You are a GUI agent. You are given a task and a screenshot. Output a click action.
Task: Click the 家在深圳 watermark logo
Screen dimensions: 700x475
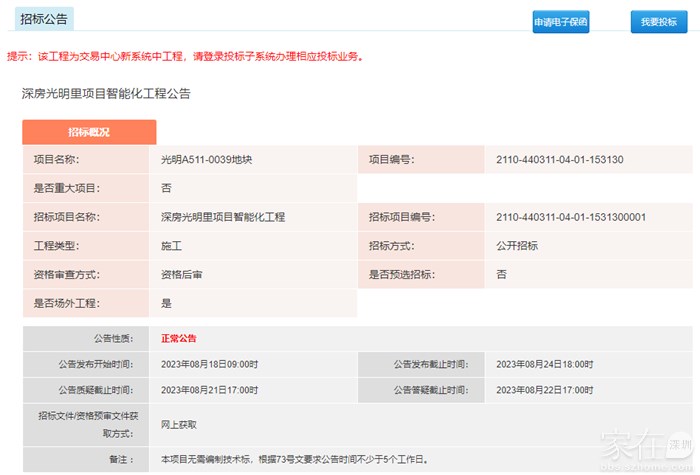pyautogui.click(x=642, y=446)
